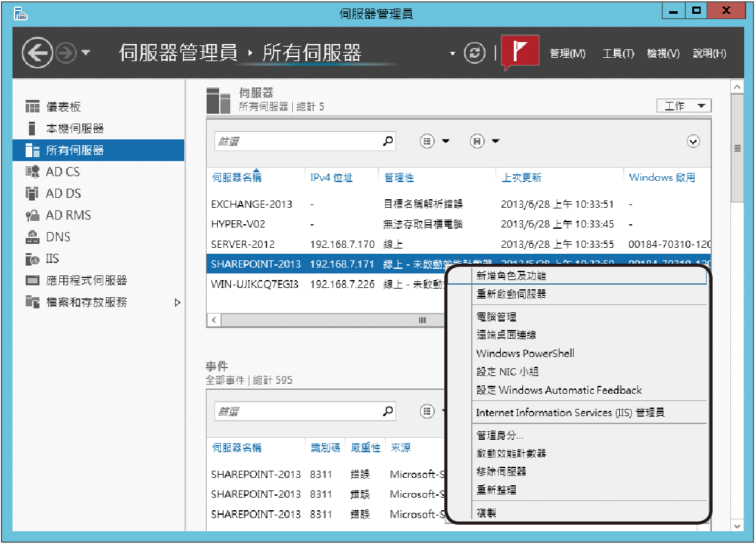The height and width of the screenshot is (545, 756).
Task: Open the 管理(M) menu
Action: 567,53
